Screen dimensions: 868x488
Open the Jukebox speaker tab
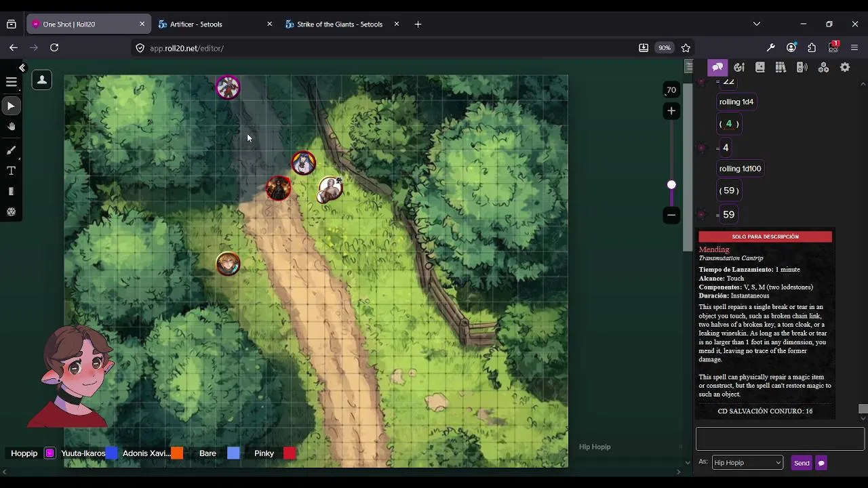coord(802,67)
